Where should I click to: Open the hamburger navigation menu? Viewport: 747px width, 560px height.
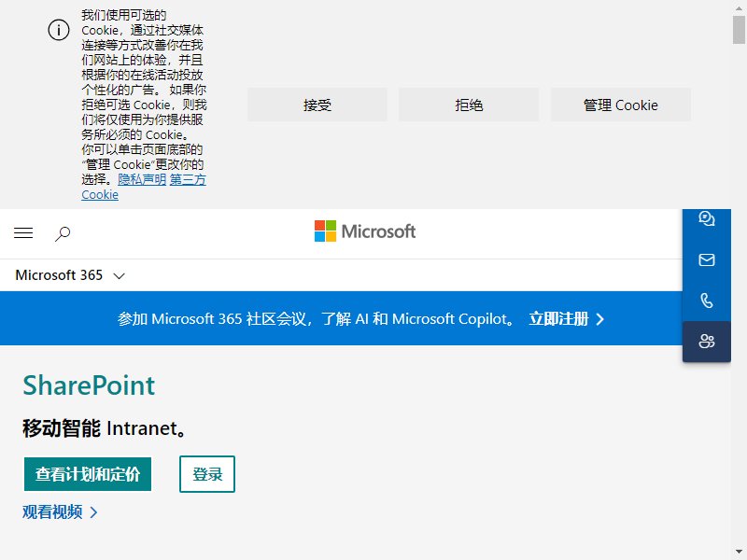[x=23, y=233]
